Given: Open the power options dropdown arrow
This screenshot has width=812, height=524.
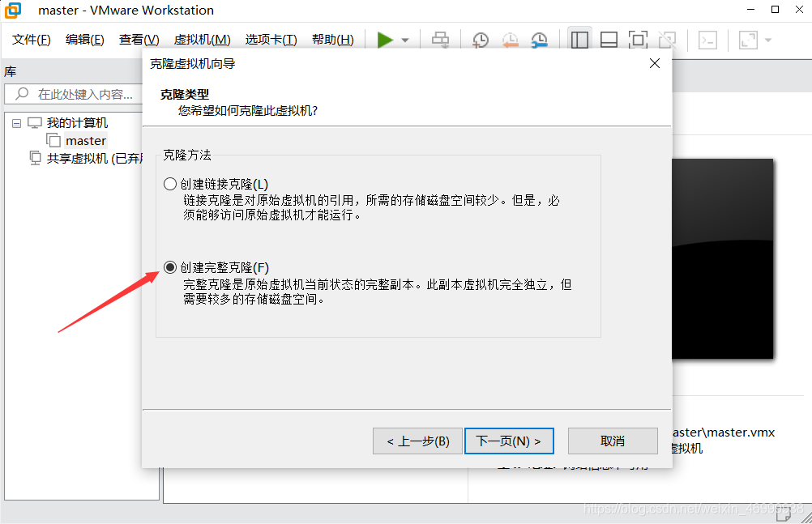Looking at the screenshot, I should pos(405,40).
